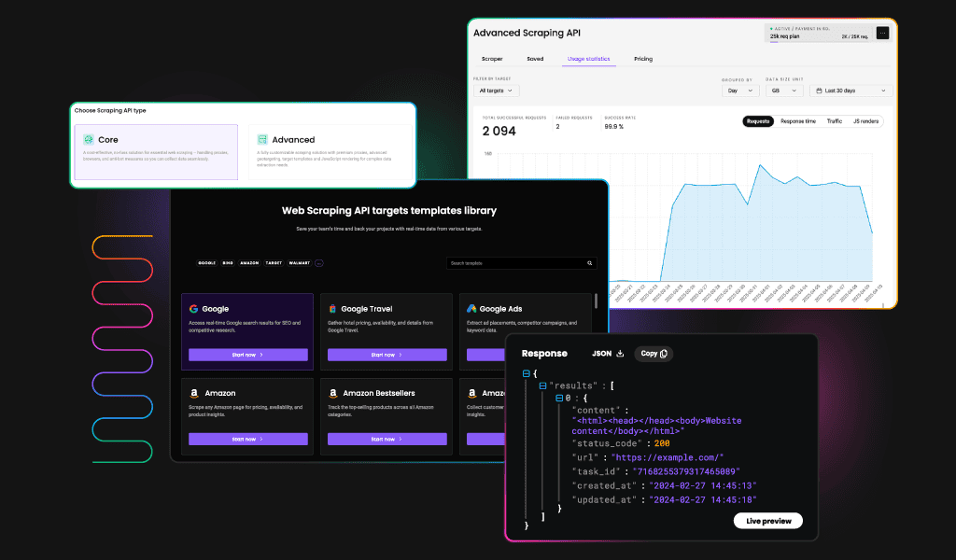This screenshot has width=956, height=560.
Task: Click the Google Travel template icon
Action: coord(332,308)
